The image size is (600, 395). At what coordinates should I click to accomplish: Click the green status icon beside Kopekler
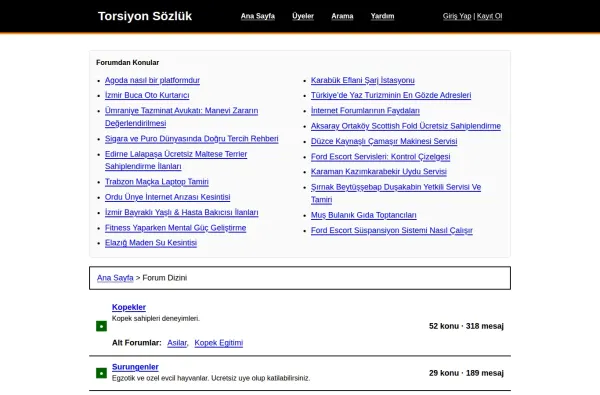pos(101,326)
